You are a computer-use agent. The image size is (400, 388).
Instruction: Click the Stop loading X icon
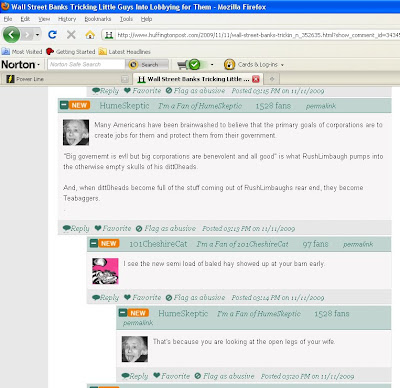(71, 35)
